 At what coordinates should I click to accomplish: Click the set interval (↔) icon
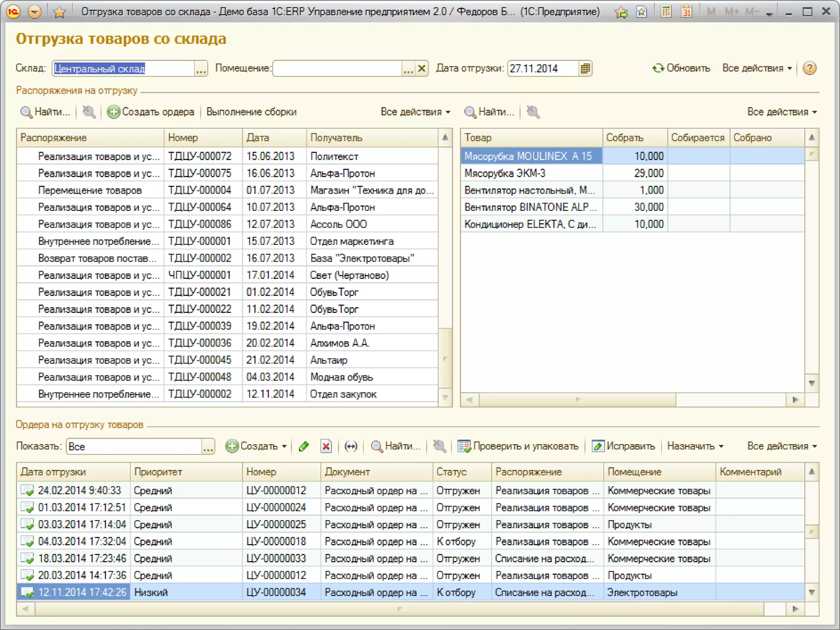point(351,446)
